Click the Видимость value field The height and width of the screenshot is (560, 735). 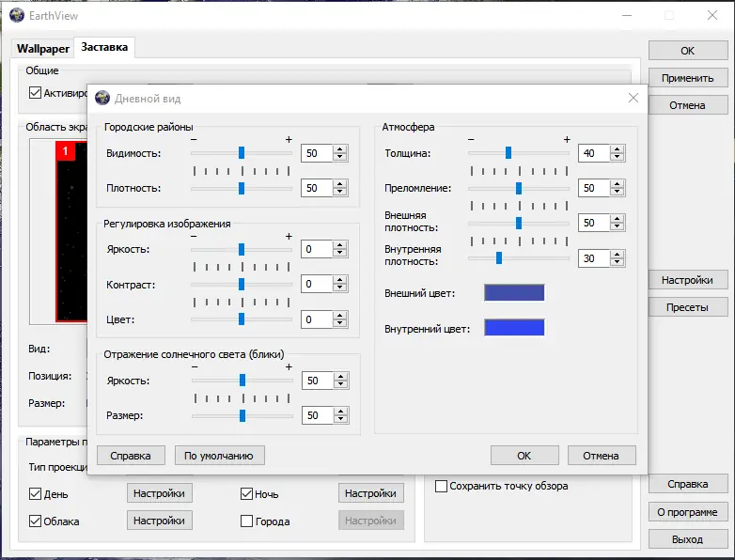317,153
